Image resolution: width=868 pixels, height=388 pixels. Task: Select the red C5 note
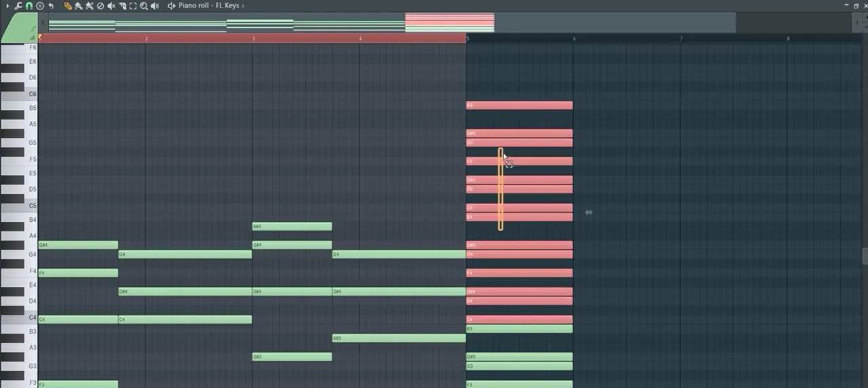(x=519, y=208)
